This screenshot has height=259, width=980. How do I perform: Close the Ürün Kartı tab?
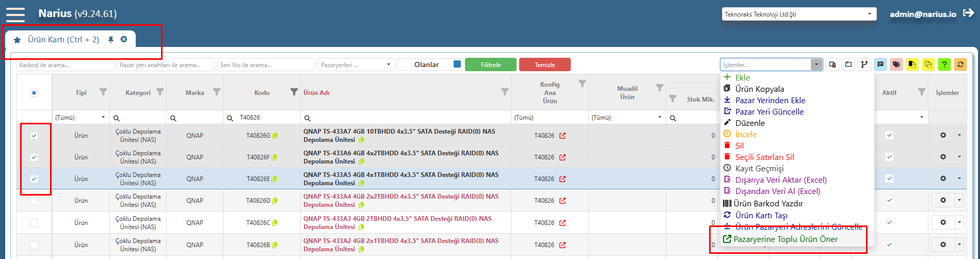coord(124,39)
